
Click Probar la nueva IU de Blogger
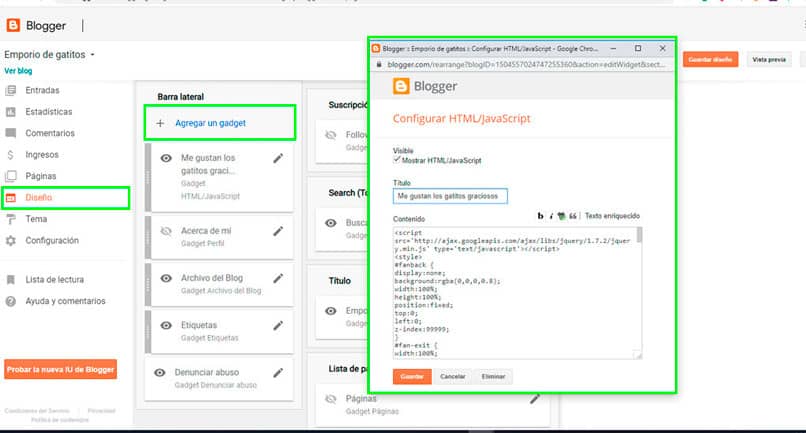60,370
